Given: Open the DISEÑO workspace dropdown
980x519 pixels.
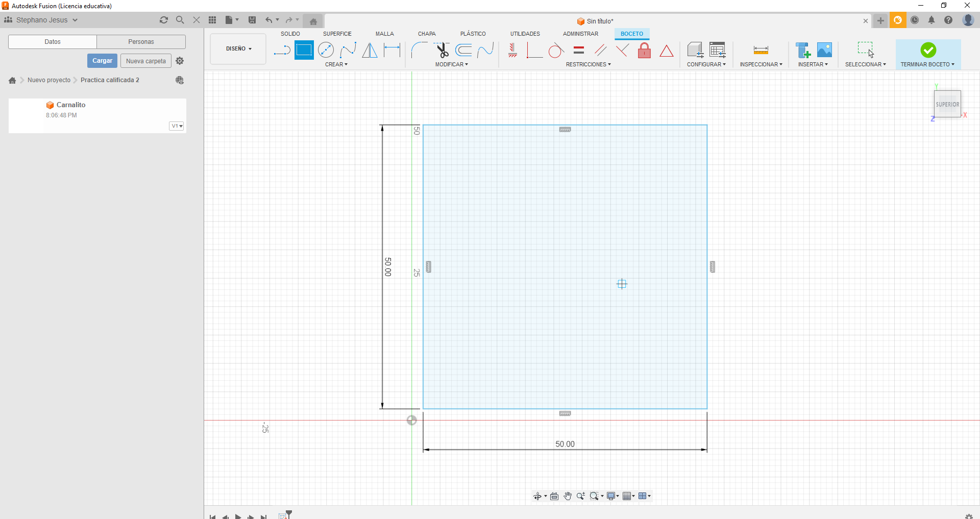Looking at the screenshot, I should pos(238,49).
